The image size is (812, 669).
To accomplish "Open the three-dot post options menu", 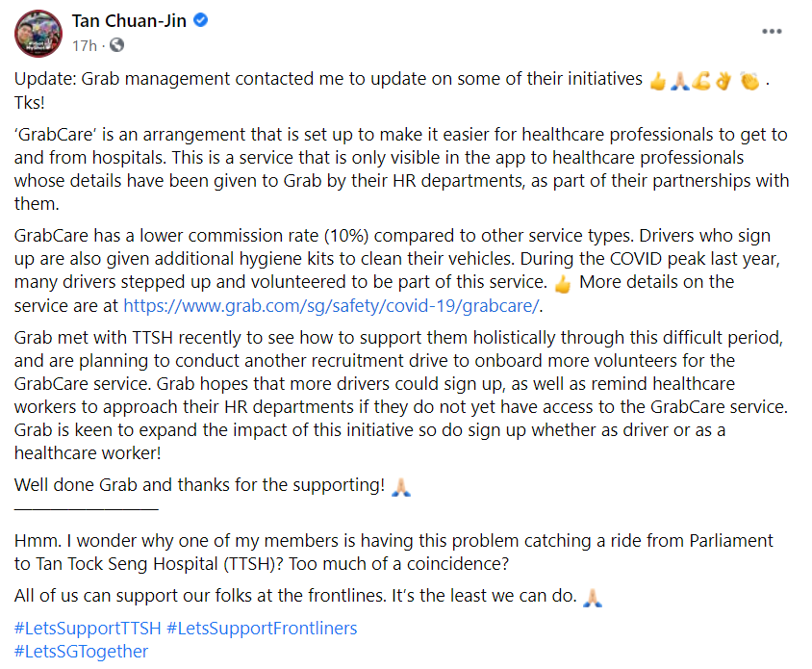I will tap(772, 31).
